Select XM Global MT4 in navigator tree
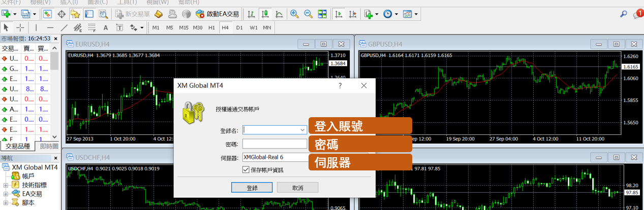Viewport: 644px width, 210px height. pyautogui.click(x=35, y=167)
